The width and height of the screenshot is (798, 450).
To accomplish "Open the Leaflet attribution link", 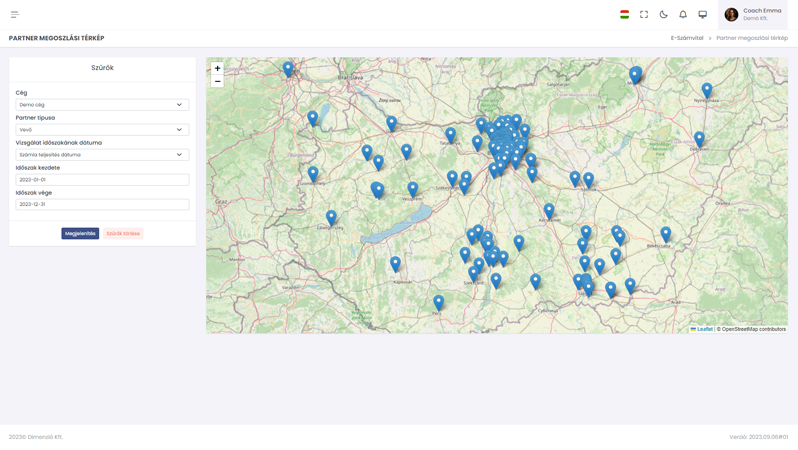I will click(704, 329).
